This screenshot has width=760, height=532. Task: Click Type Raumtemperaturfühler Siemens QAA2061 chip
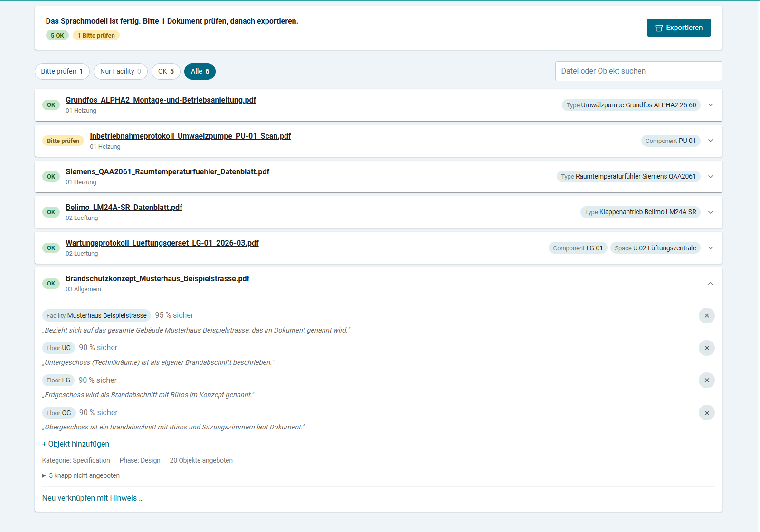tap(628, 176)
